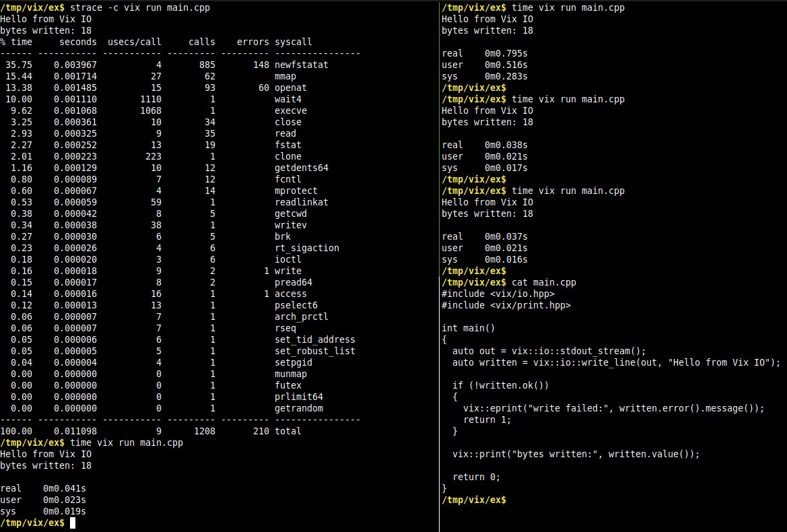
Task: Select 'user 0m0.516s' timing line
Action: [x=484, y=65]
